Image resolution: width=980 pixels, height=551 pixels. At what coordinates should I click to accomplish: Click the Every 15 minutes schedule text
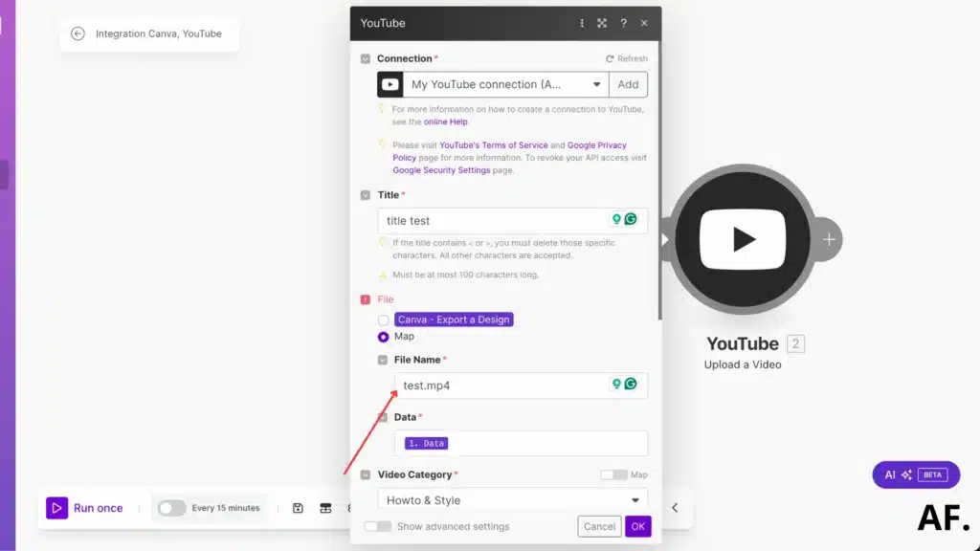226,508
